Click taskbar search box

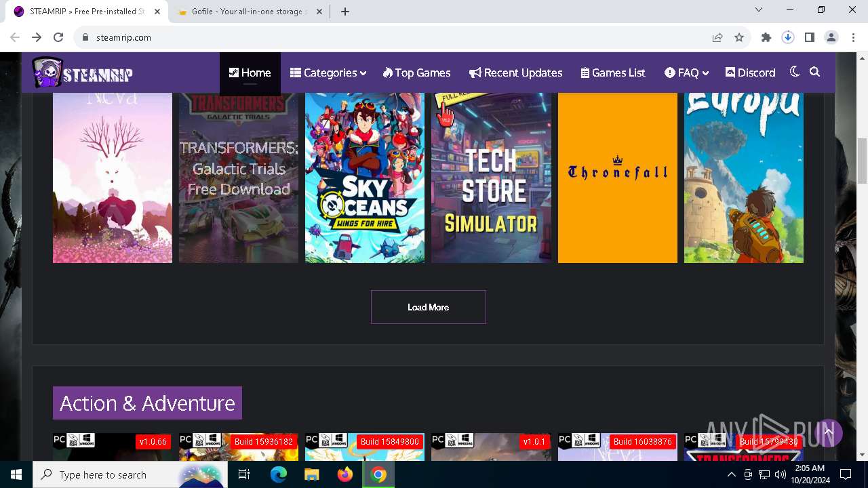[x=130, y=474]
